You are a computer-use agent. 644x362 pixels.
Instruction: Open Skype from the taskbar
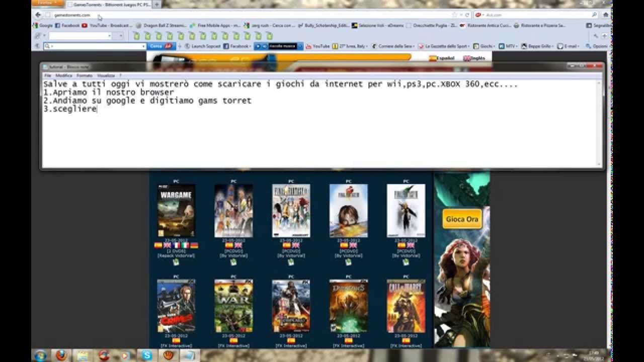[147, 355]
